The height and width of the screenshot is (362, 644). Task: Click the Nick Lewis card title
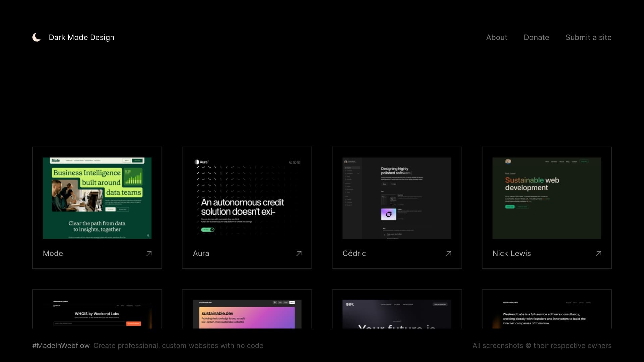(512, 253)
